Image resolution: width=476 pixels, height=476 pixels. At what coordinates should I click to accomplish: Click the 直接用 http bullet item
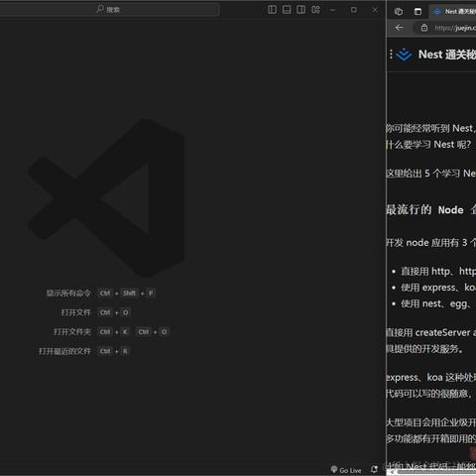coord(438,272)
